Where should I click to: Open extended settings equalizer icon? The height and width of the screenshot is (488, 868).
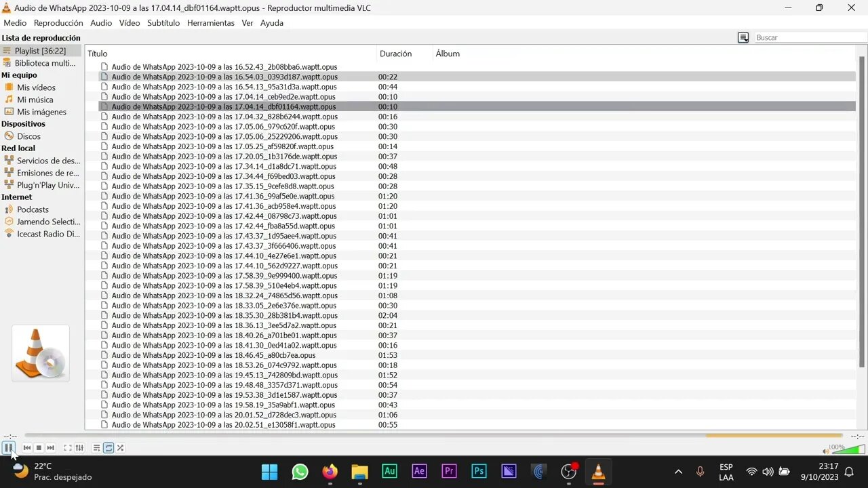pyautogui.click(x=79, y=448)
